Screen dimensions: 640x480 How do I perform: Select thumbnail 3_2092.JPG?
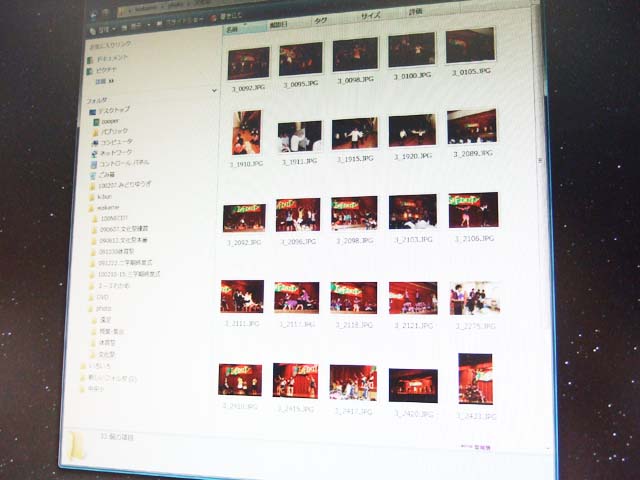click(244, 218)
